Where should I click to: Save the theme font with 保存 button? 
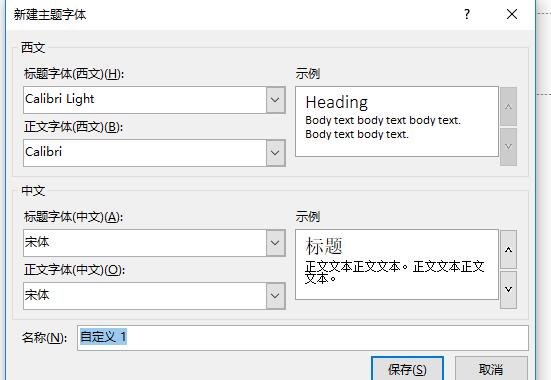pyautogui.click(x=407, y=369)
